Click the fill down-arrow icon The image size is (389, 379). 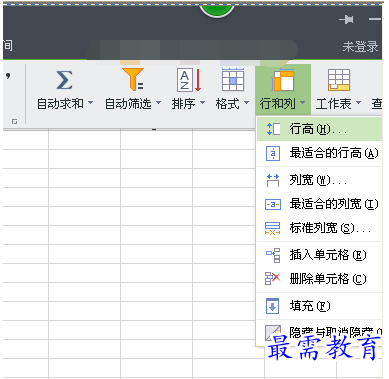272,306
